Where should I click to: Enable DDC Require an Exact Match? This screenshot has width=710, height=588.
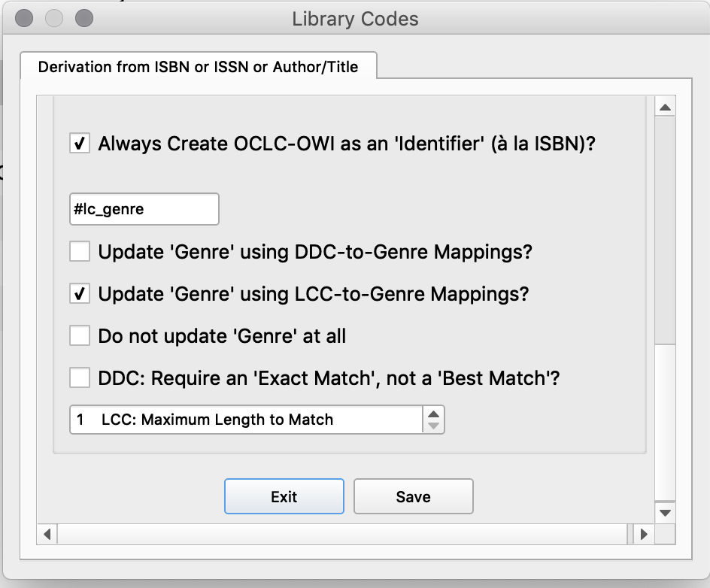pyautogui.click(x=80, y=377)
